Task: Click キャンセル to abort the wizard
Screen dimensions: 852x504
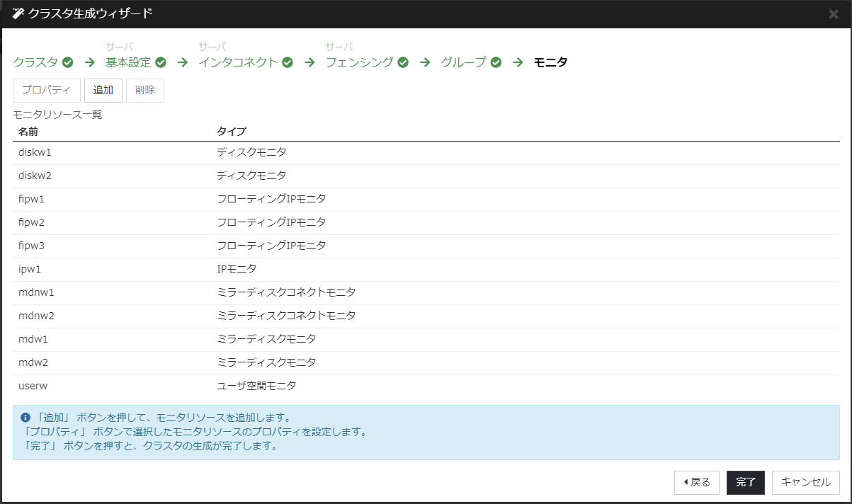Action: point(805,482)
